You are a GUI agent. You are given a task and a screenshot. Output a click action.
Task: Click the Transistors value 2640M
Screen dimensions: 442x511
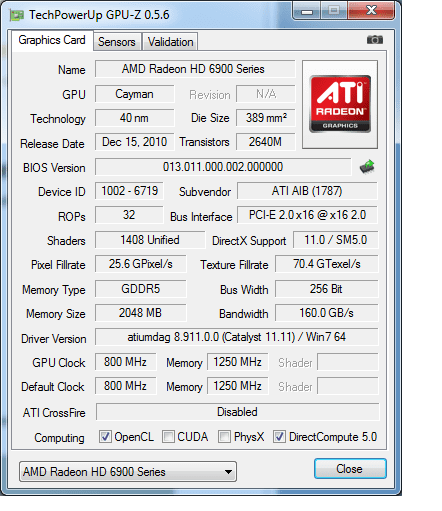266,142
